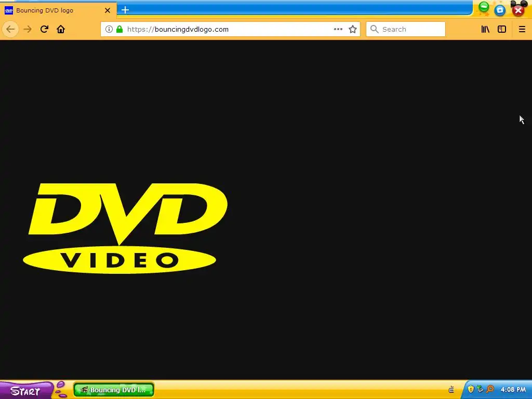
Task: Minimize window with green button
Action: 484,7
